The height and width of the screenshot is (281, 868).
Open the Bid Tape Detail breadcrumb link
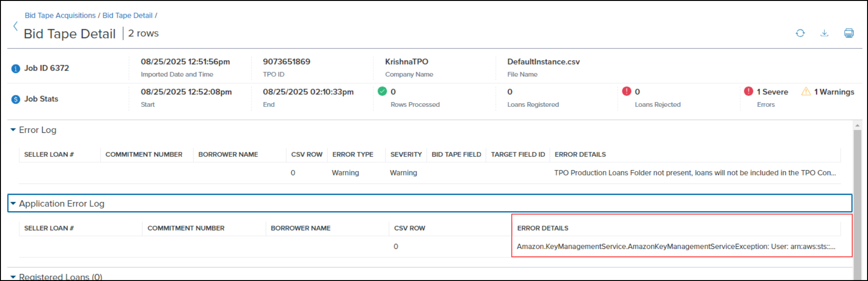point(127,15)
